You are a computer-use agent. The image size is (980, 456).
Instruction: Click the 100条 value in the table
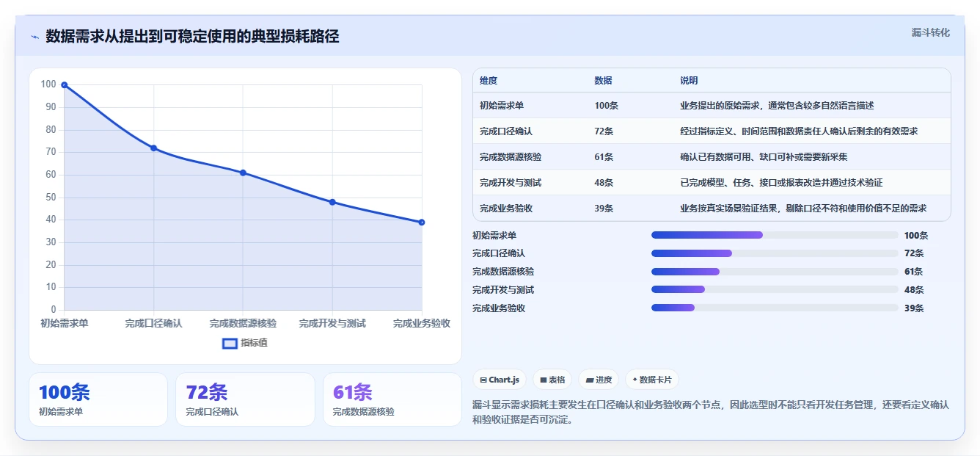606,106
